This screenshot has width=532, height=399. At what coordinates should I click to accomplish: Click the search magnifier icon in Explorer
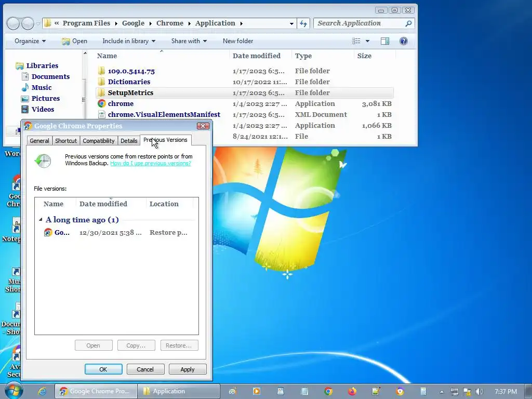[408, 23]
